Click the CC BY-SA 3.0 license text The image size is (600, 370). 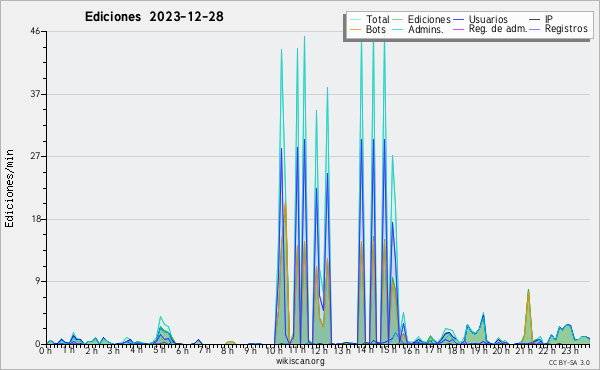pos(569,363)
